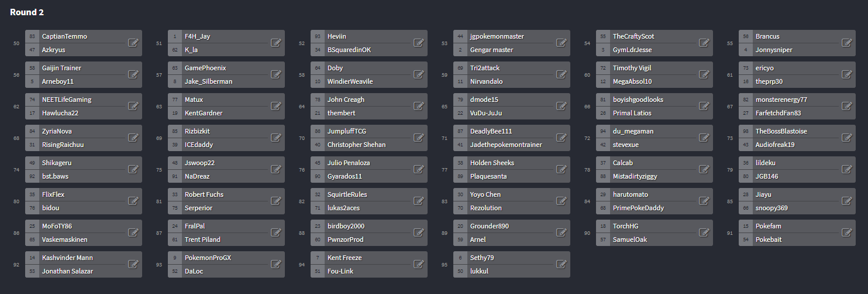Screen dimensions: 868x294
Task: Edit match Kent Freeze vs Fou-Link
Action: point(419,264)
